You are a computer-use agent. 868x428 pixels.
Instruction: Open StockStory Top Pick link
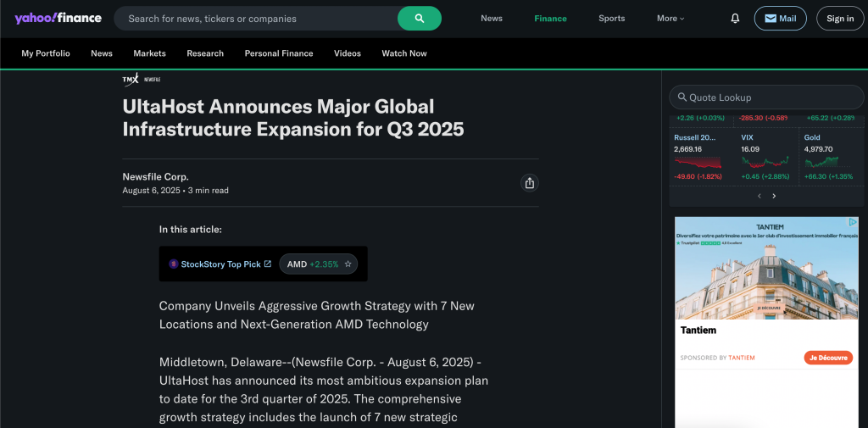tap(220, 264)
